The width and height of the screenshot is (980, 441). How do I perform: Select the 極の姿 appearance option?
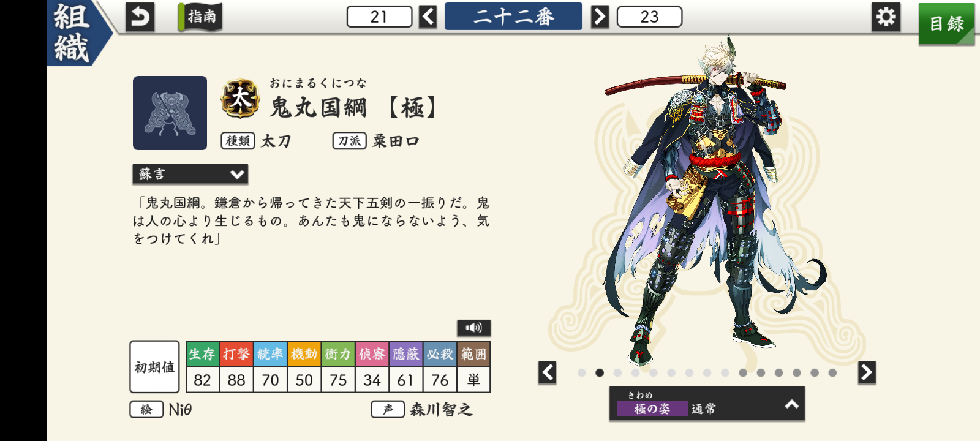(652, 409)
